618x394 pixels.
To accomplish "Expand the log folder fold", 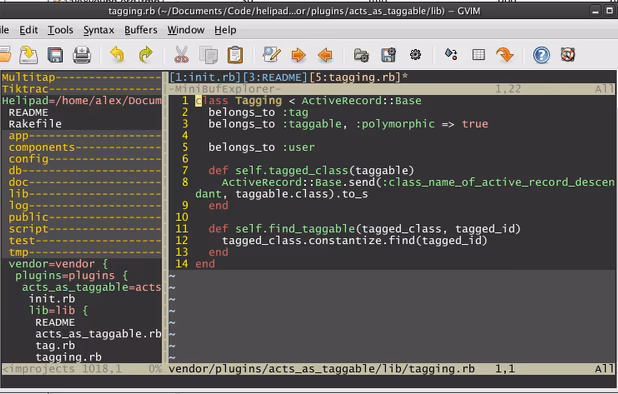I will [x=81, y=206].
